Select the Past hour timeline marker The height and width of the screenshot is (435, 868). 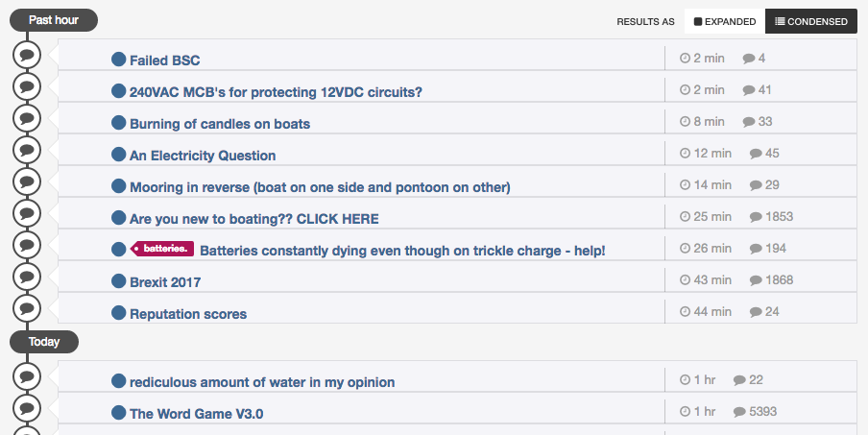pyautogui.click(x=54, y=20)
